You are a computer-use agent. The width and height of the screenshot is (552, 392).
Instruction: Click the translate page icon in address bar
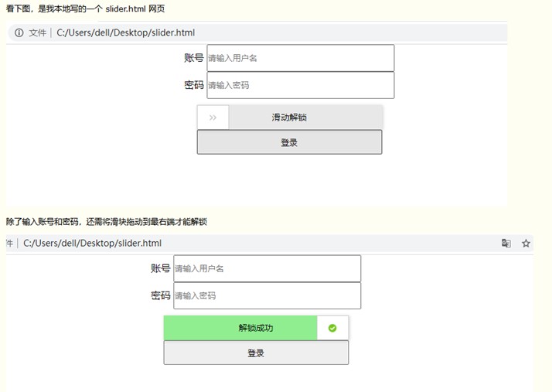[506, 243]
